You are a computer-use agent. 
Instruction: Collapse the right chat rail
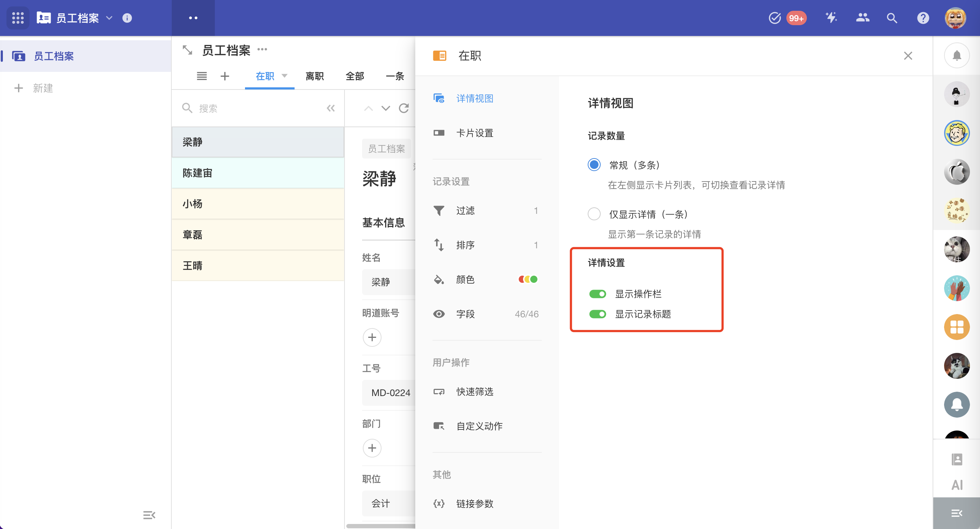coord(956,513)
